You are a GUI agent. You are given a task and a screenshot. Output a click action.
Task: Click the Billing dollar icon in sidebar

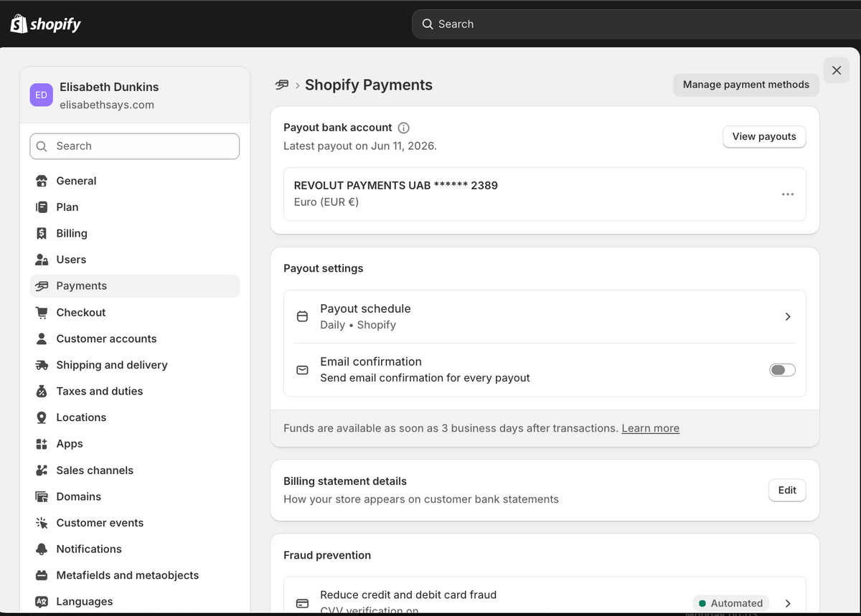tap(42, 233)
